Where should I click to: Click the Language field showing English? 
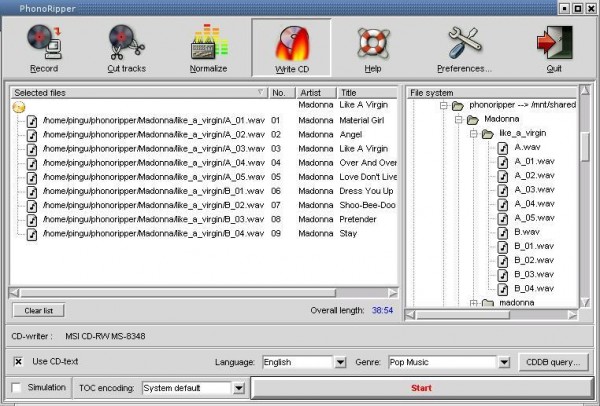(298, 362)
